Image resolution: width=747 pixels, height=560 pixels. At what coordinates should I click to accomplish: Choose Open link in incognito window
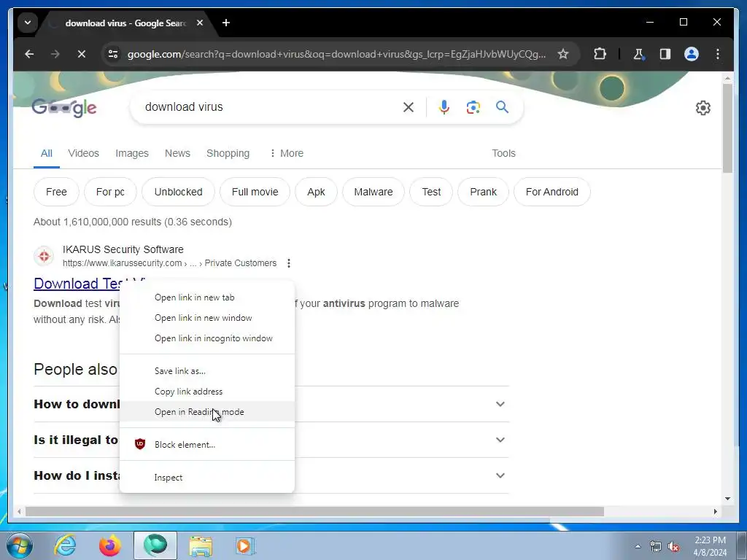tap(207, 338)
